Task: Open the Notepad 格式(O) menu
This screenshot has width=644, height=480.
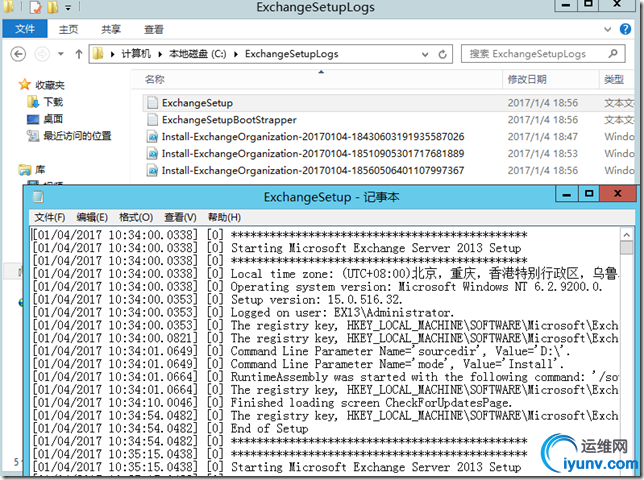Action: pyautogui.click(x=136, y=217)
